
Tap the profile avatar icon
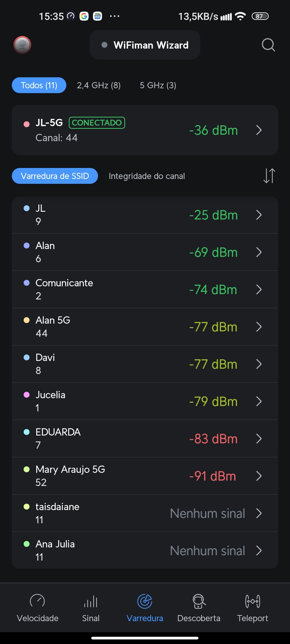pos(22,45)
